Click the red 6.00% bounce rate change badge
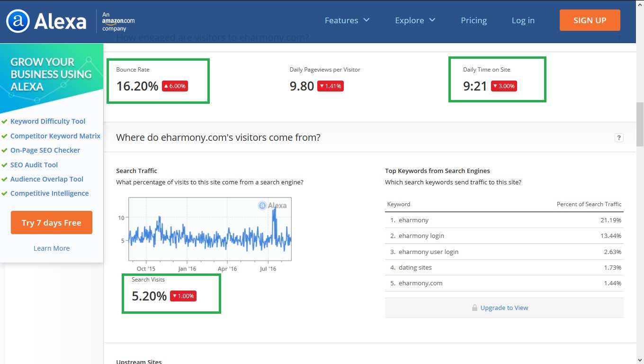Image resolution: width=644 pixels, height=364 pixels. (x=175, y=86)
